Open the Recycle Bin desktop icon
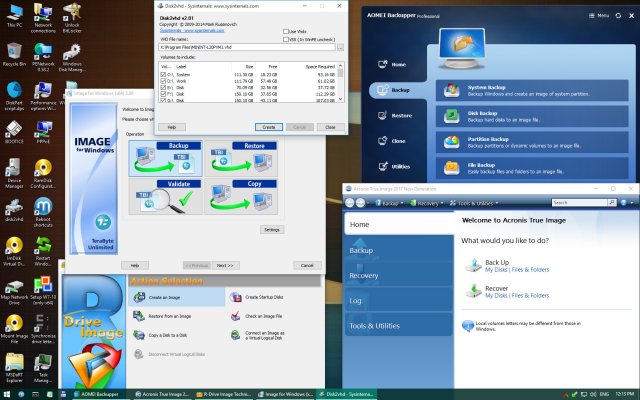The height and width of the screenshot is (400, 640). tap(14, 54)
